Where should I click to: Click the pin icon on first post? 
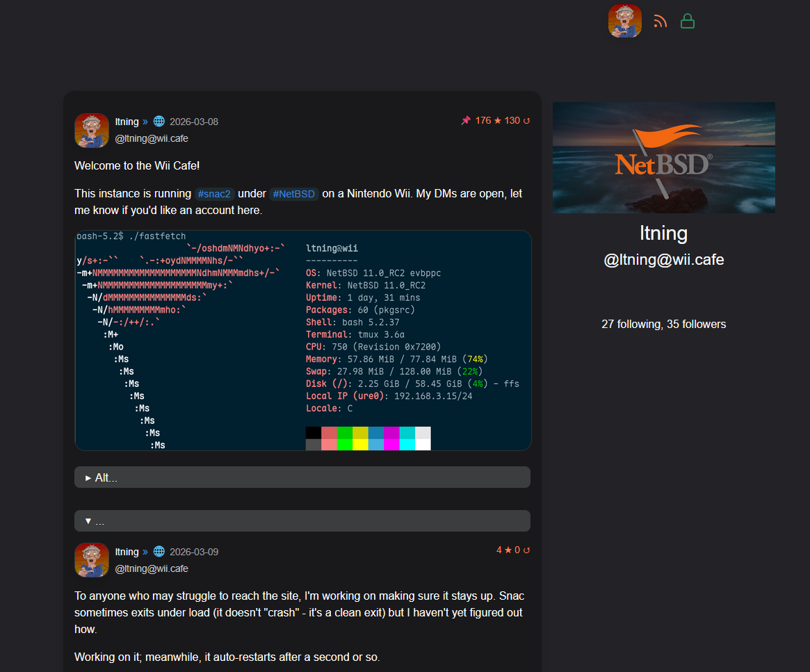[466, 121]
